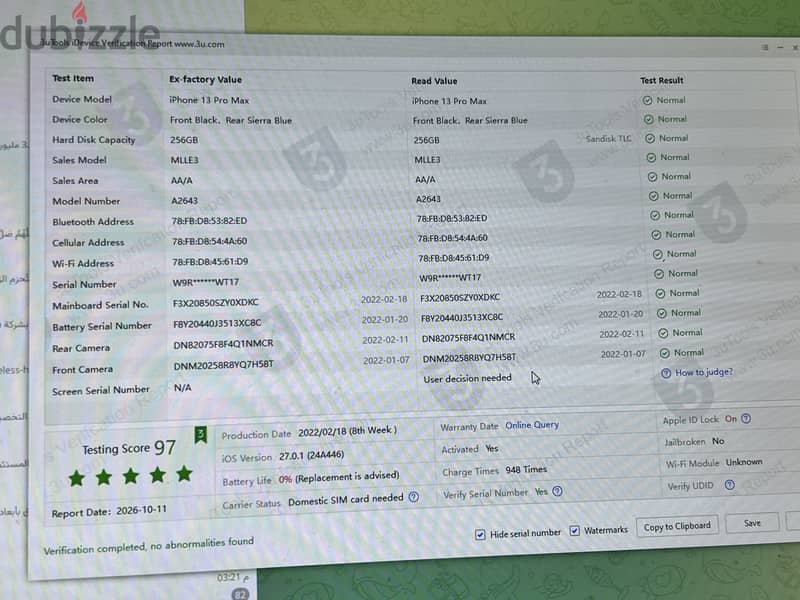The height and width of the screenshot is (600, 800).
Task: Click ex-factory Sales Model value MLLE3
Action: [x=185, y=160]
